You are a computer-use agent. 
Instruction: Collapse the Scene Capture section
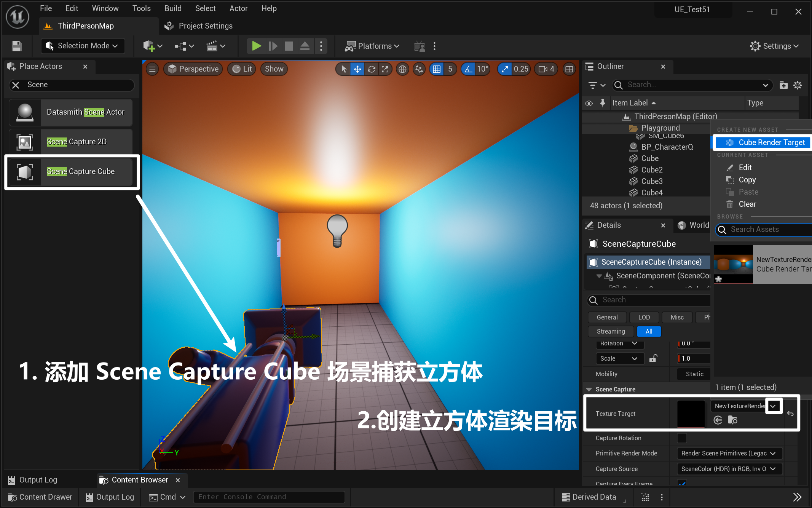pyautogui.click(x=589, y=389)
